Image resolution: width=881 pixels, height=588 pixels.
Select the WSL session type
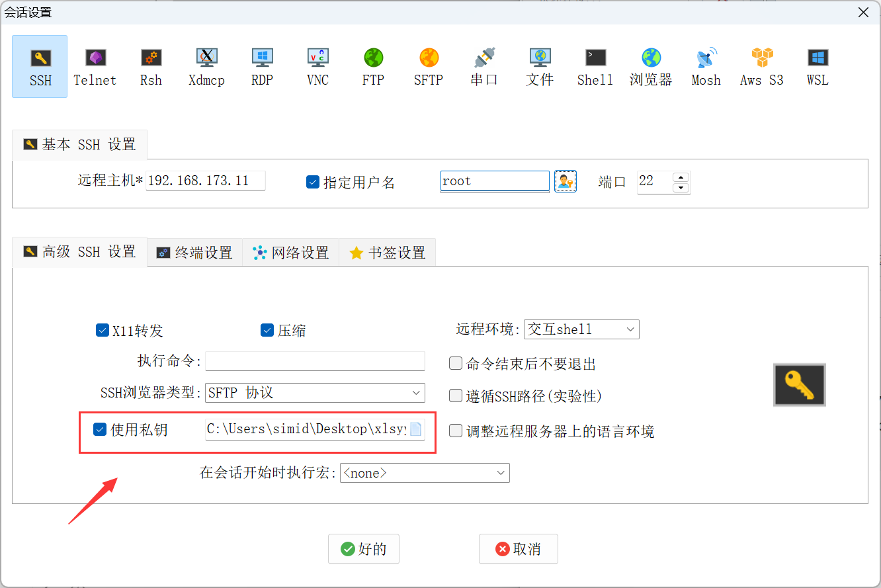[x=817, y=67]
